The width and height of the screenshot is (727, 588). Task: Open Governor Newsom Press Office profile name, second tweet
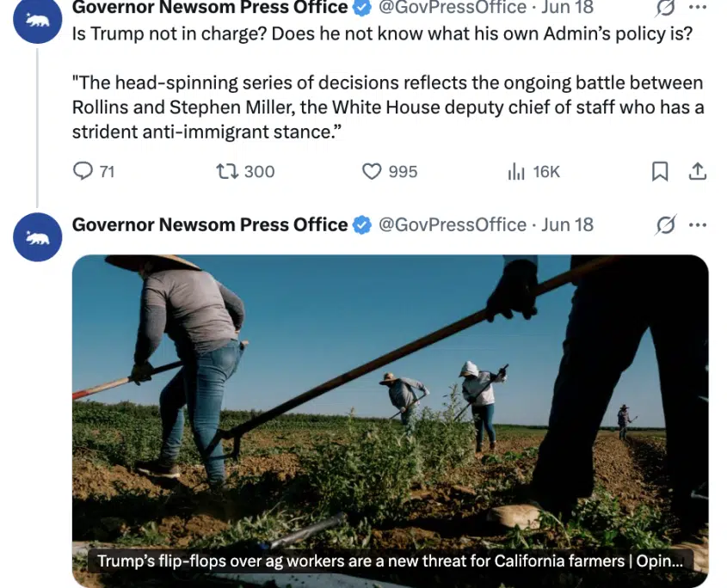[210, 224]
